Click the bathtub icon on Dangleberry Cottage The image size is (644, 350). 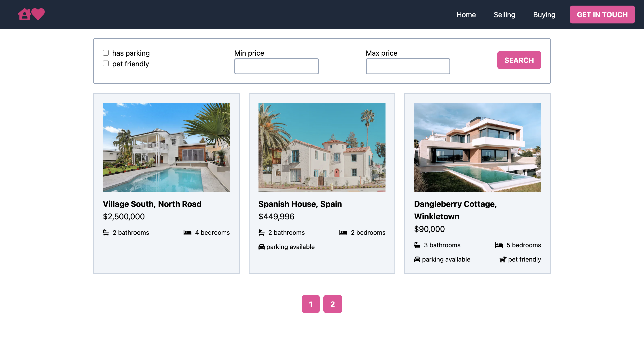click(x=417, y=245)
